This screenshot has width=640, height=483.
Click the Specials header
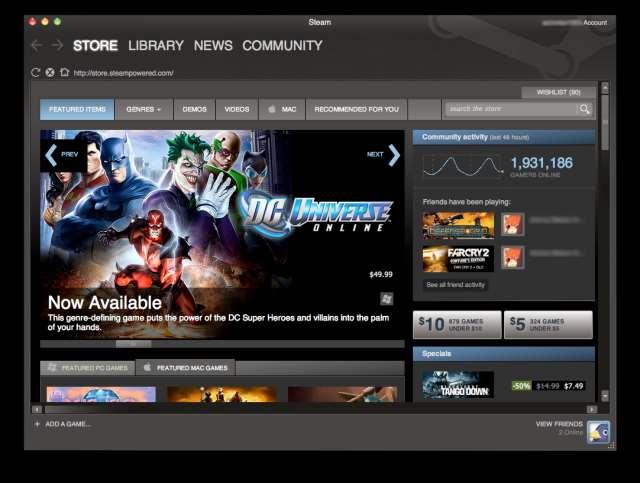pyautogui.click(x=504, y=354)
